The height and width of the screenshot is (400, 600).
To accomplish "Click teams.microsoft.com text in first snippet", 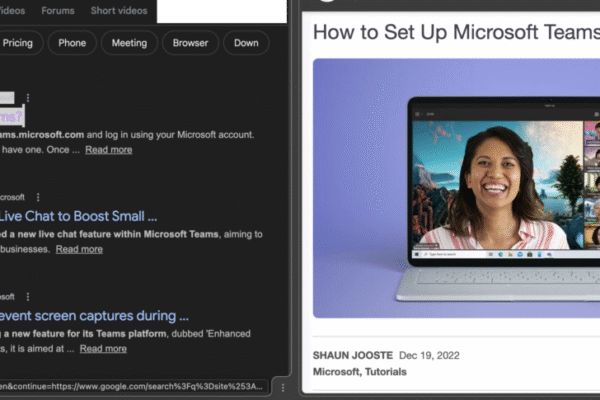I will pos(42,135).
